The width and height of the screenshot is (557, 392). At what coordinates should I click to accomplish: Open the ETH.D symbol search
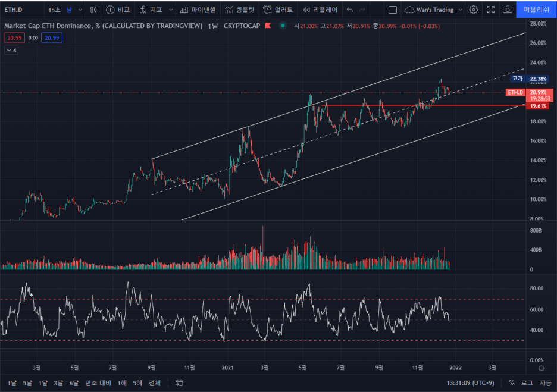tap(14, 10)
